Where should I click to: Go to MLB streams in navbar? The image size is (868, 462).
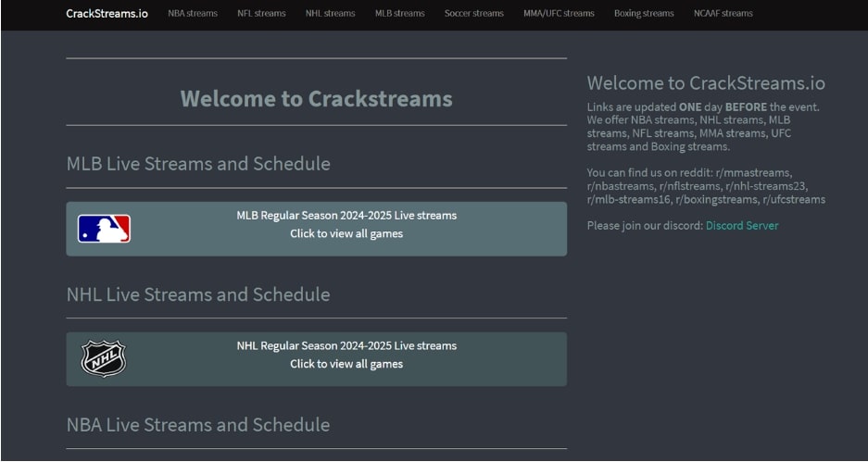(399, 13)
